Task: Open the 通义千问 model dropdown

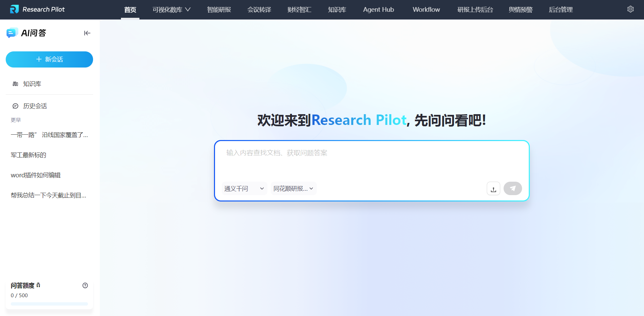Action: 244,189
